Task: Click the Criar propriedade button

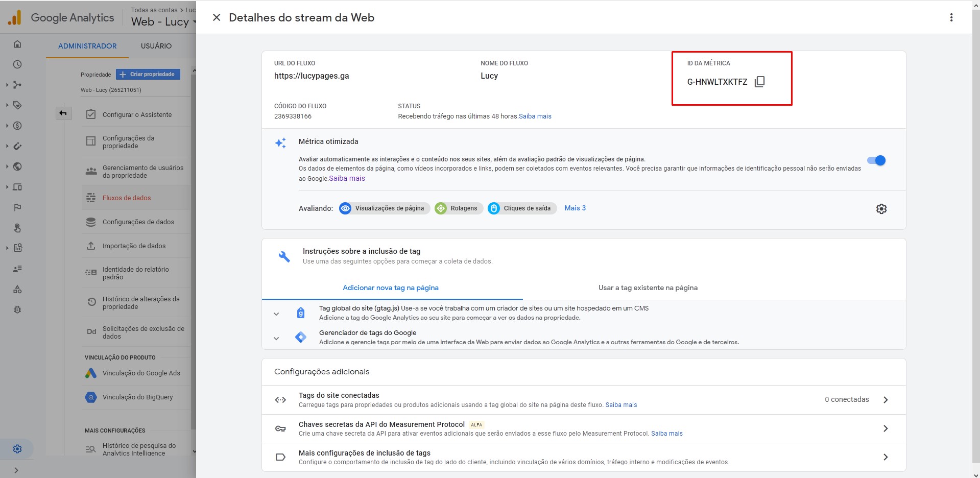Action: [148, 75]
